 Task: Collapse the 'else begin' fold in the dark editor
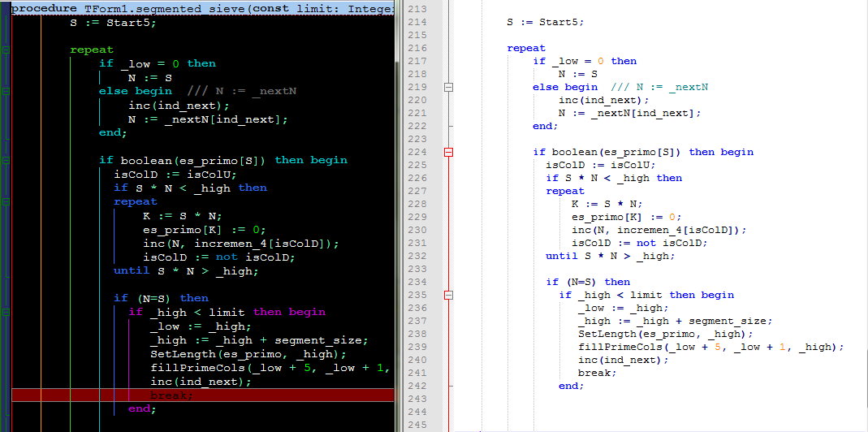[x=6, y=92]
